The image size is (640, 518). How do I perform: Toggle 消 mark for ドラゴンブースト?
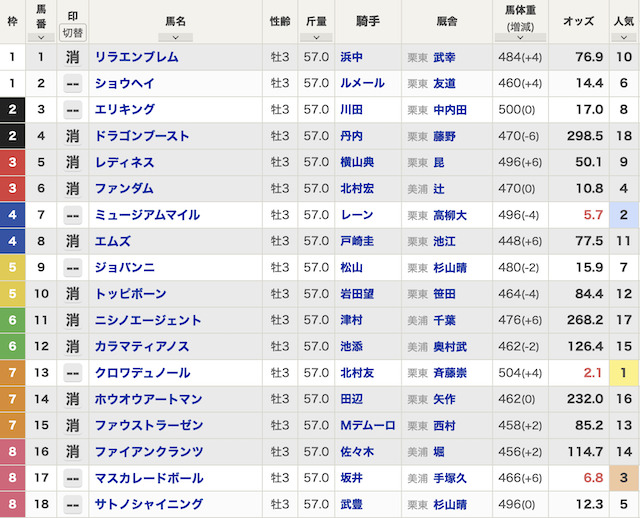(x=73, y=136)
